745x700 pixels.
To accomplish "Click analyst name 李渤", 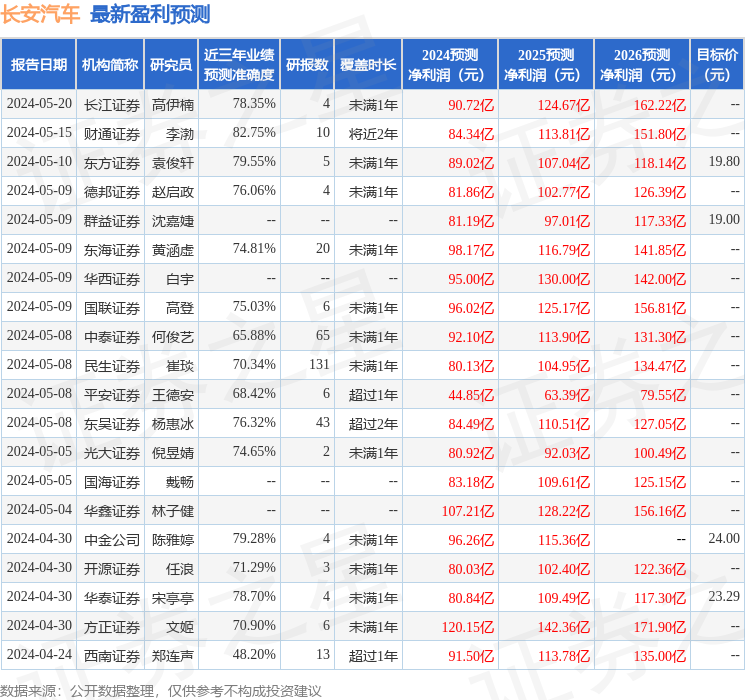I will click(180, 134).
